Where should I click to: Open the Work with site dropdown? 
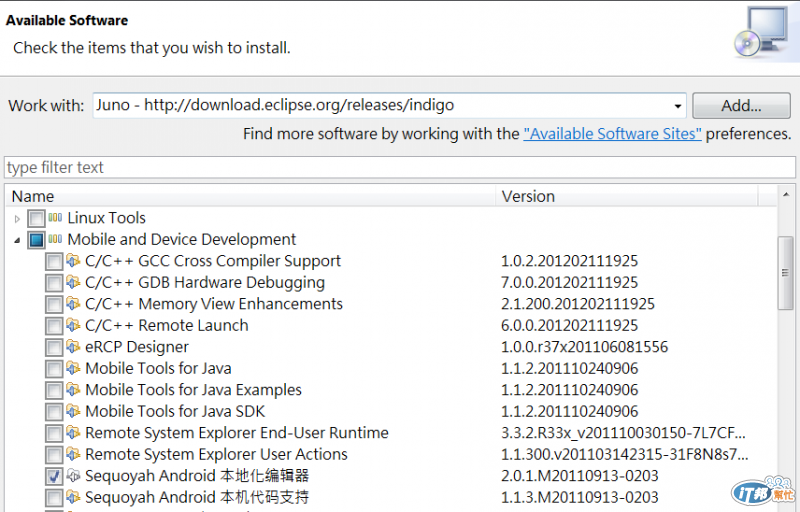pos(678,105)
